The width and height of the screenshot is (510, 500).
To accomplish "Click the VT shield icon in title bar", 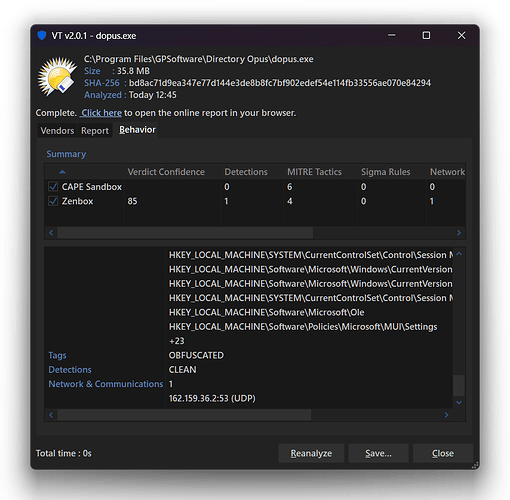I will 42,35.
